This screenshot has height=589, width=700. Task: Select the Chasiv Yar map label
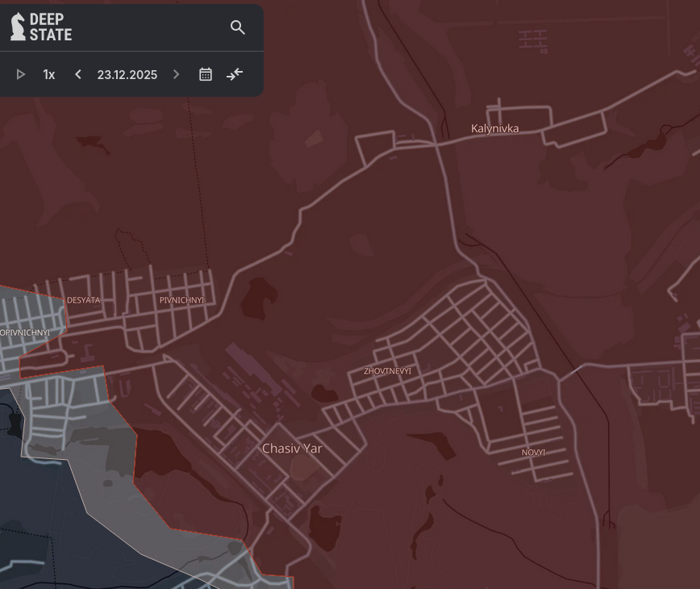coord(292,449)
